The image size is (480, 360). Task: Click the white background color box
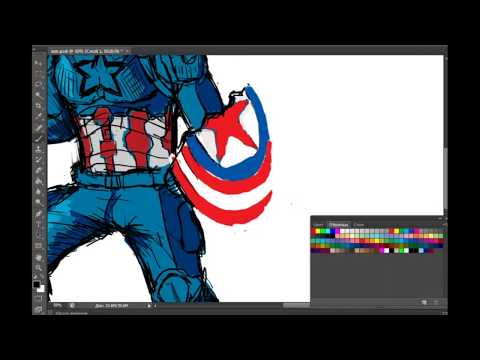pos(41,289)
